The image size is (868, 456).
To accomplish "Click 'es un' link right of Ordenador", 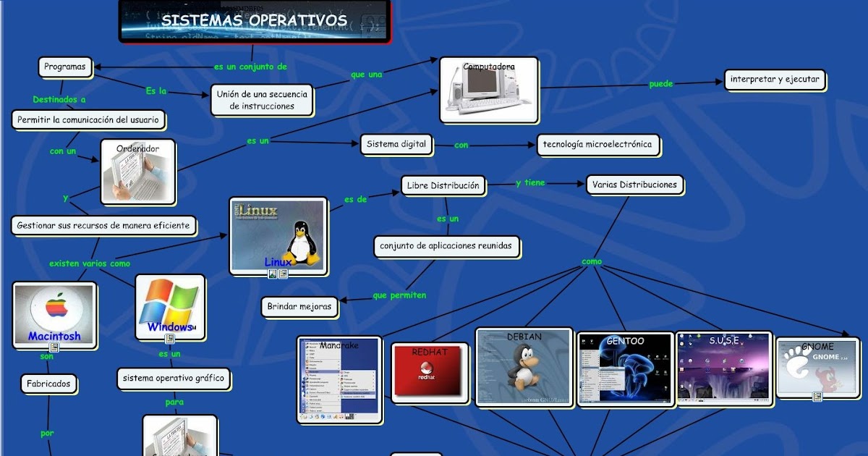I will [258, 141].
